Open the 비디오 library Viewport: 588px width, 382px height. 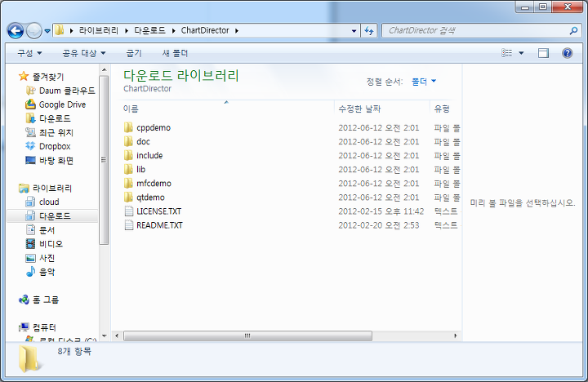click(x=44, y=244)
